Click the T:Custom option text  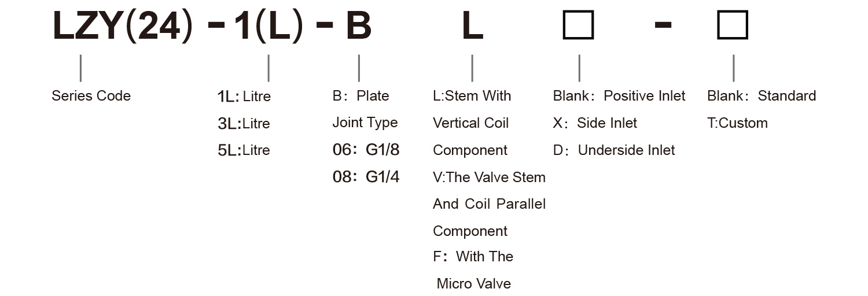tap(737, 123)
